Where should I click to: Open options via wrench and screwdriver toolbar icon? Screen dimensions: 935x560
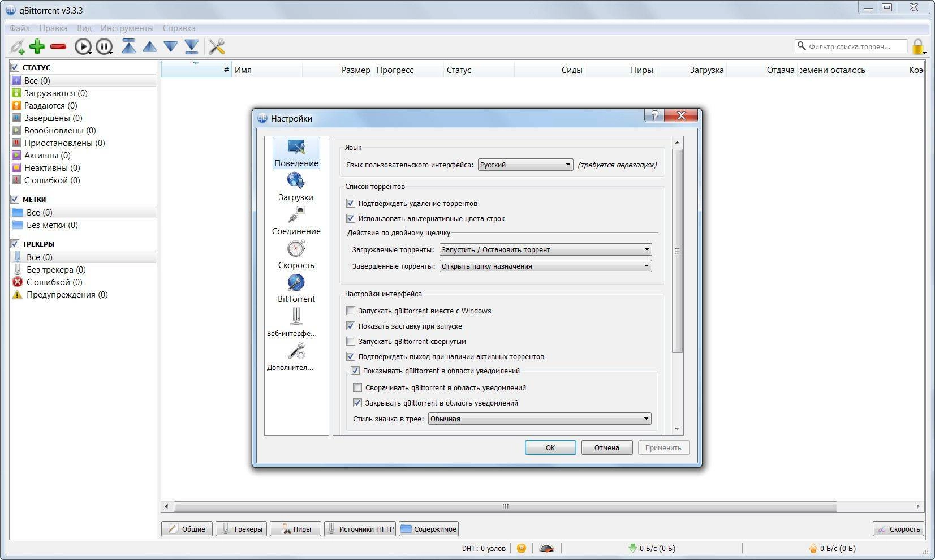217,46
